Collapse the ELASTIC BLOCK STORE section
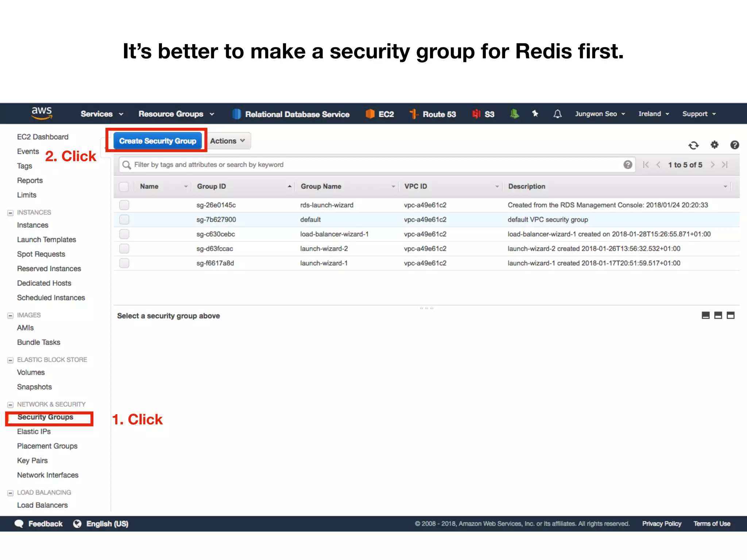The height and width of the screenshot is (560, 747). 10,360
